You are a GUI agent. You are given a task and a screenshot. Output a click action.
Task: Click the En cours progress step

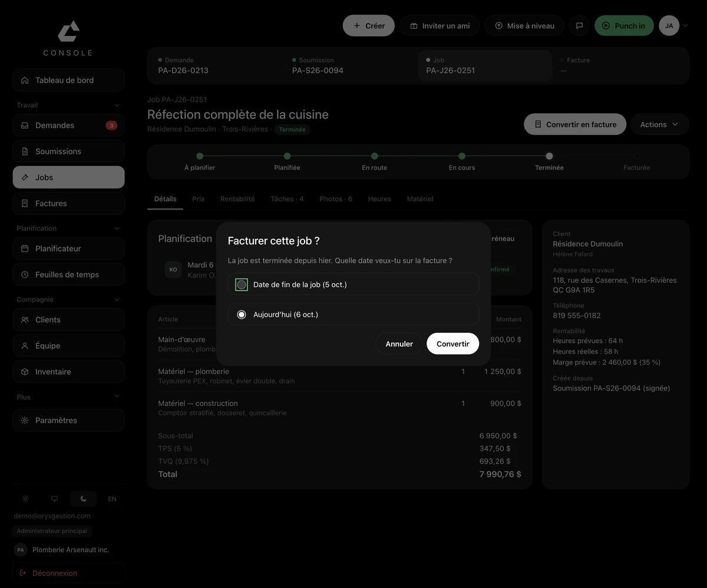point(462,161)
